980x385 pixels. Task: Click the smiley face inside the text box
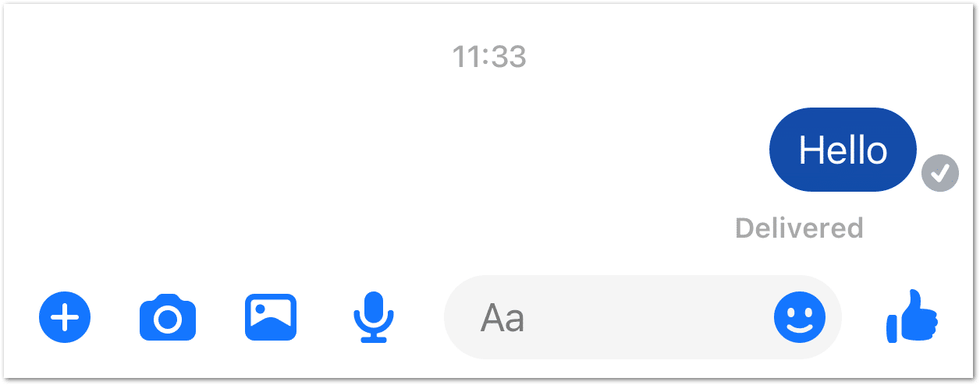[800, 317]
